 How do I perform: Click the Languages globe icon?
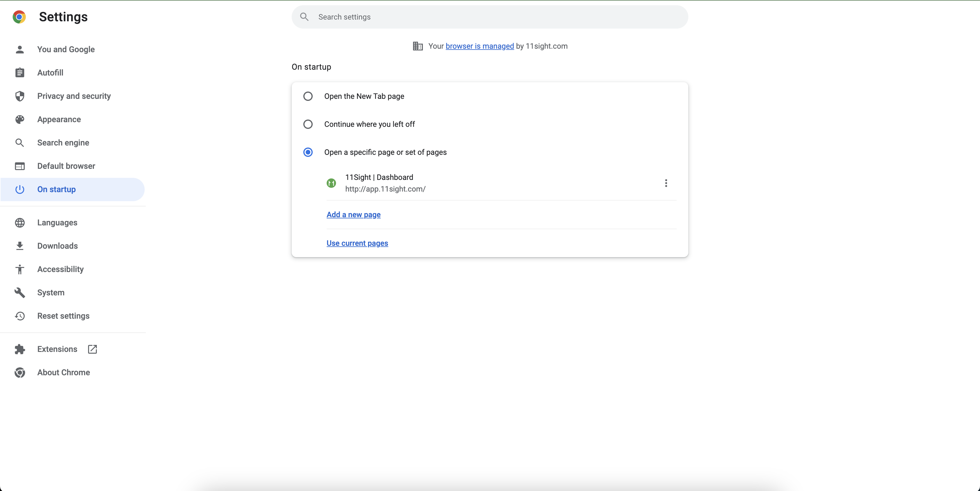(20, 222)
